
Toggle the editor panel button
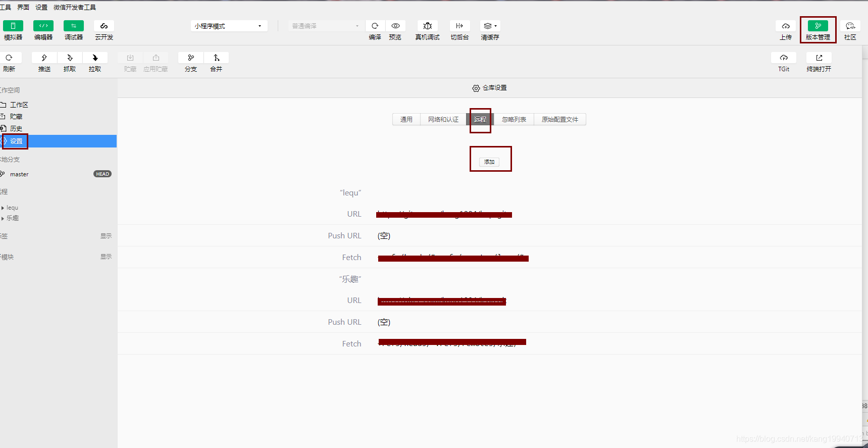[x=43, y=26]
